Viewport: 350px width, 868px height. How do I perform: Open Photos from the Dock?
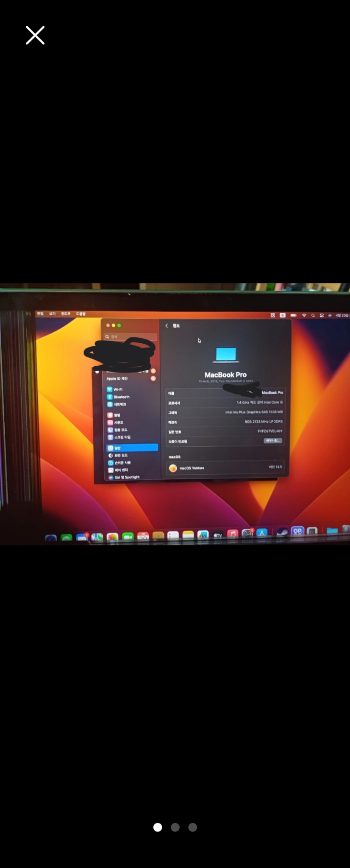pyautogui.click(x=112, y=537)
